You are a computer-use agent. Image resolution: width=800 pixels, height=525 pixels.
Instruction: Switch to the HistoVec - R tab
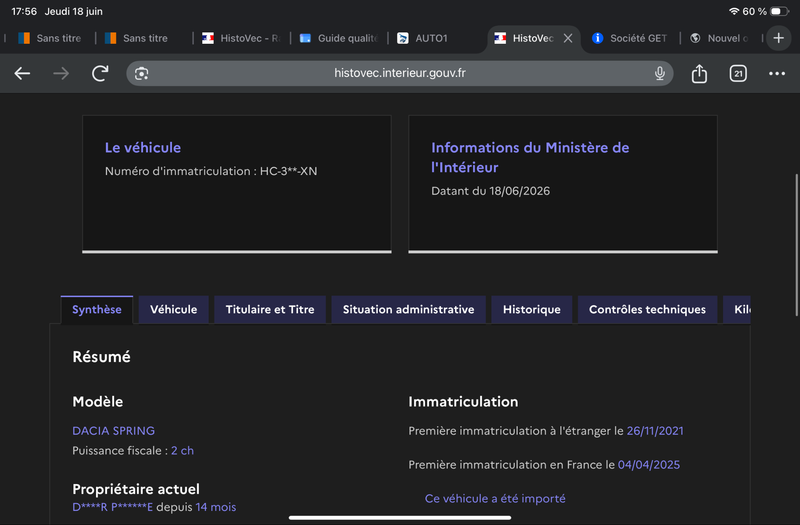241,38
